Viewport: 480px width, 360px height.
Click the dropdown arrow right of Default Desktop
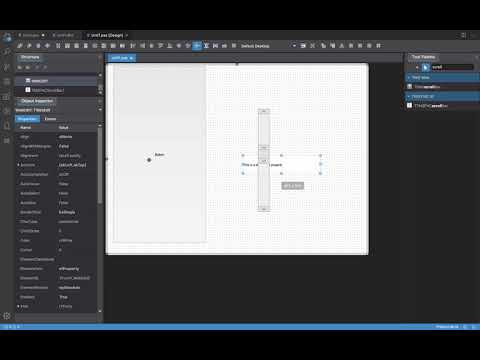coord(294,46)
